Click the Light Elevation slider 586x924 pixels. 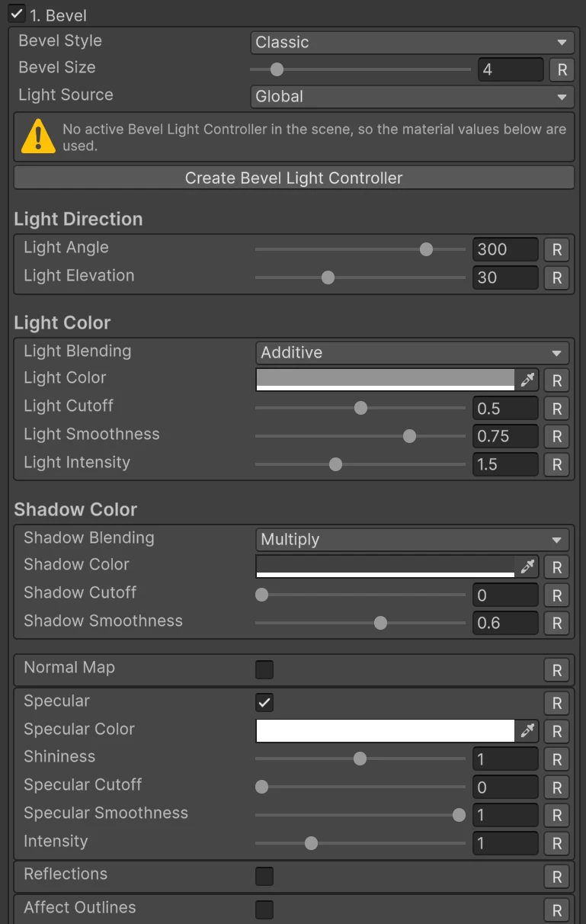click(360, 278)
